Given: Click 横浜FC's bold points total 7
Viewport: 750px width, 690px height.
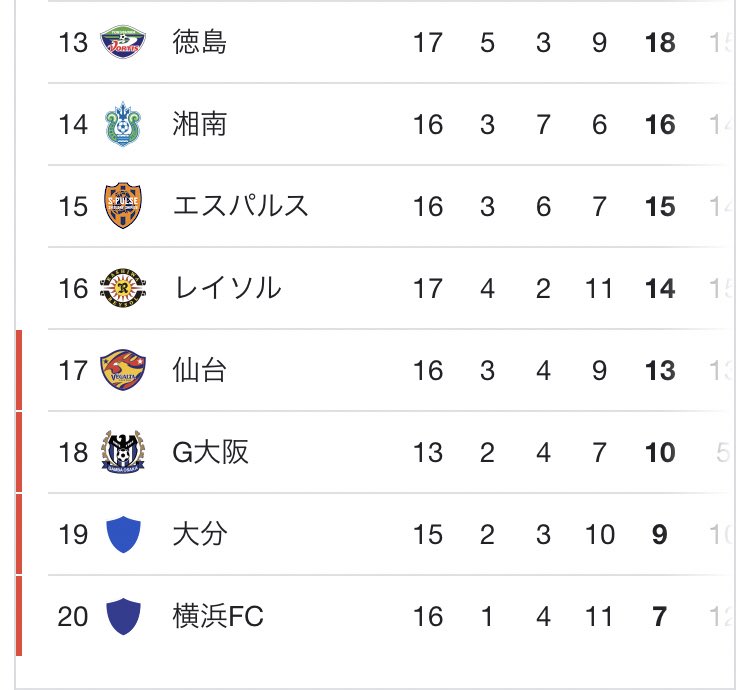Looking at the screenshot, I should (x=660, y=617).
